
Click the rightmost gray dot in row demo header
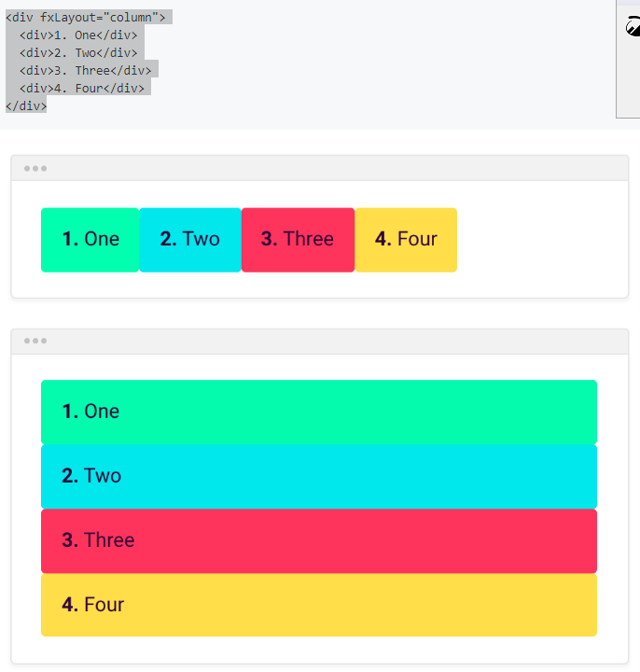(44, 168)
